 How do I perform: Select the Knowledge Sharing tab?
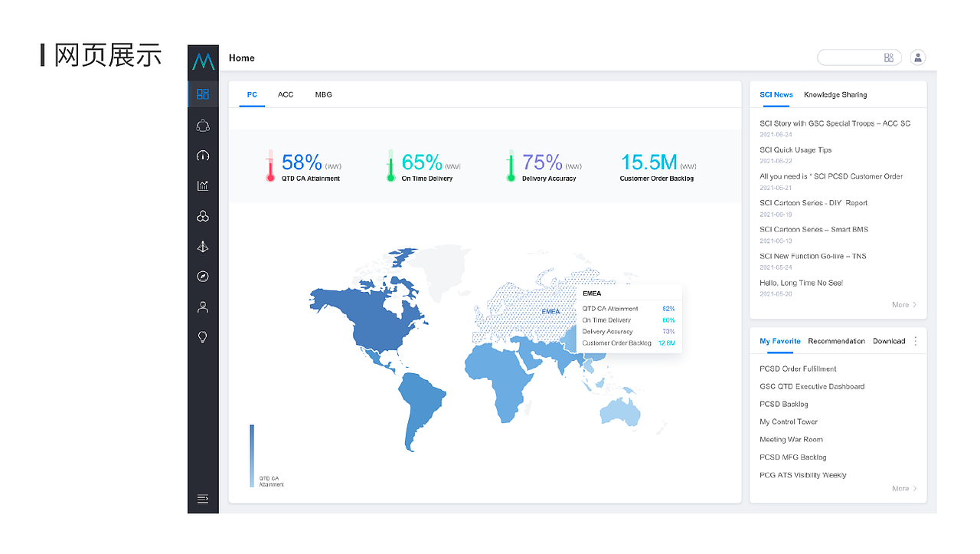click(835, 95)
